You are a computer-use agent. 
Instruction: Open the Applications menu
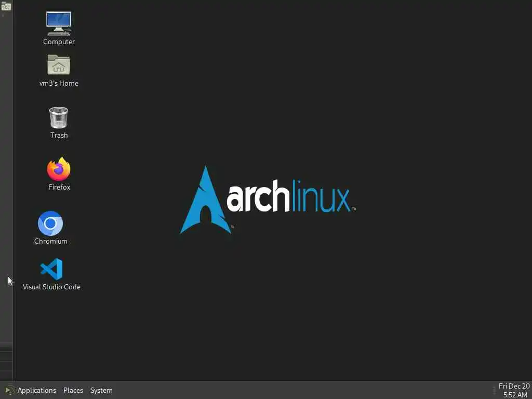point(37,390)
